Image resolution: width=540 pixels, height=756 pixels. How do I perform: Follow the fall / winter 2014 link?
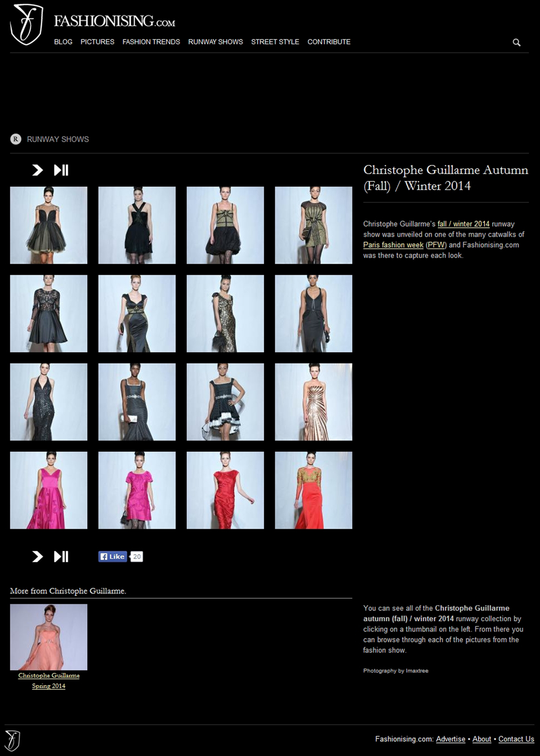pyautogui.click(x=463, y=224)
